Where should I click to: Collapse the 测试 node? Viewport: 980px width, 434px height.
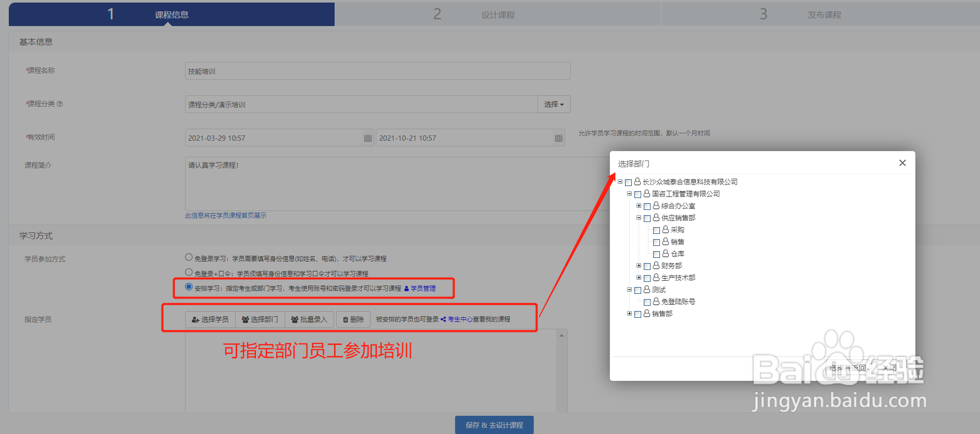click(629, 290)
